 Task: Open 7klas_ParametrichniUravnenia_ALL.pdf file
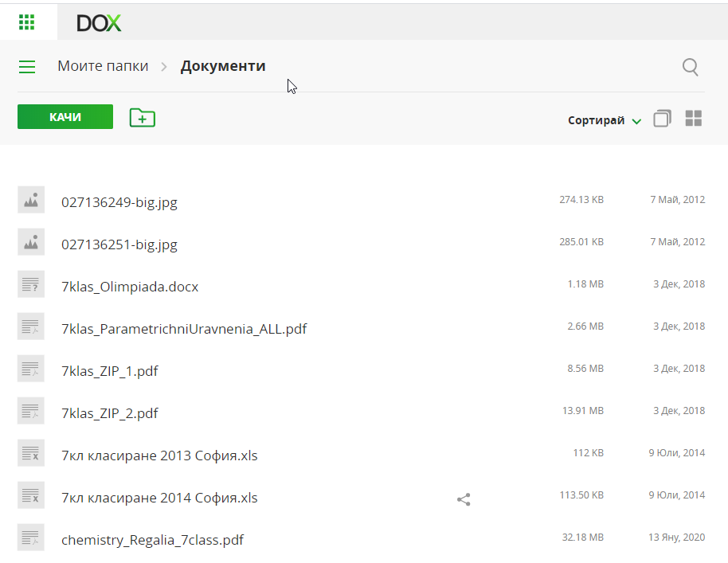(x=184, y=329)
